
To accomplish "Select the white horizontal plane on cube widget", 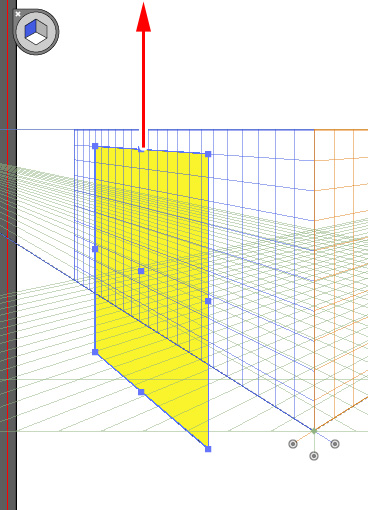I will [36, 38].
